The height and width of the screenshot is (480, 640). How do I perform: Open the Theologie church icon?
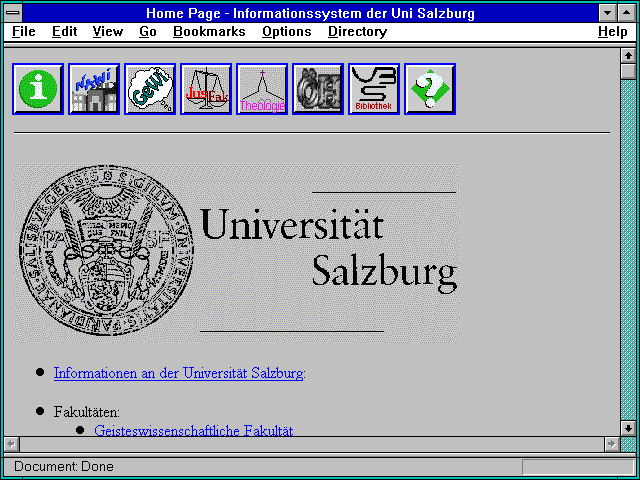[262, 89]
